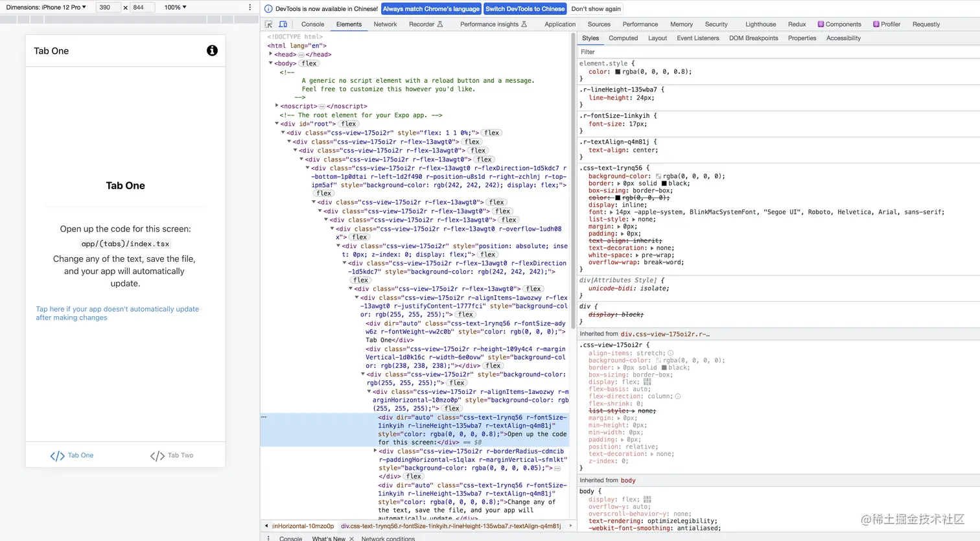This screenshot has height=541, width=980.
Task: Click the React icon beside Profiler tab
Action: click(876, 25)
